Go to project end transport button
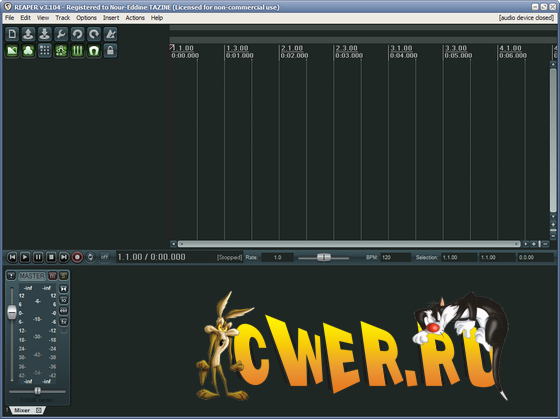Viewport: 560px width, 419px height. tap(64, 257)
